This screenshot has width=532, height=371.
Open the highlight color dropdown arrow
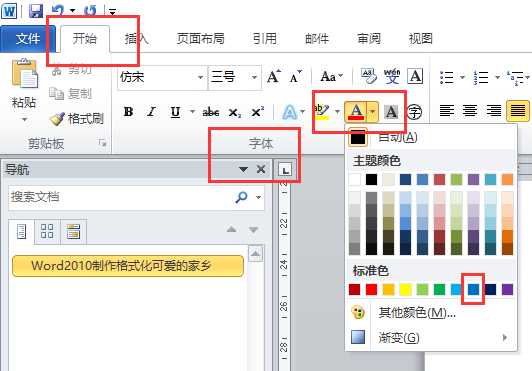(x=337, y=112)
